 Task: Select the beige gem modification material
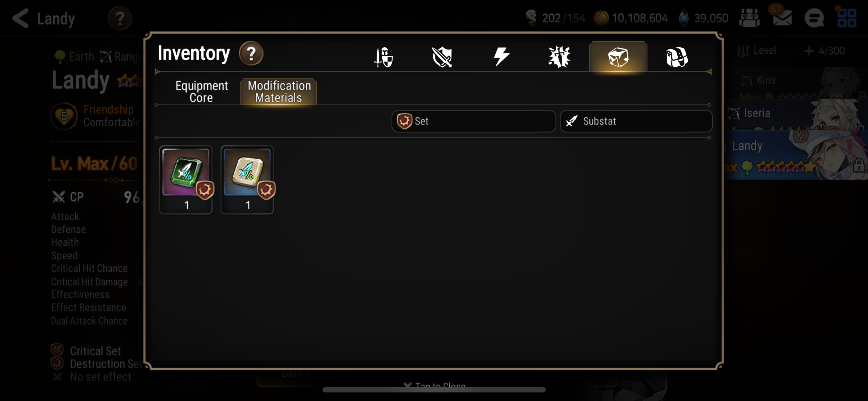click(247, 180)
